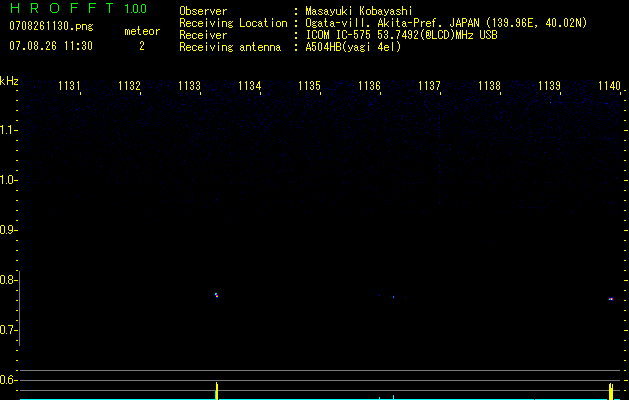
Task: Click the 1140 time axis label
Action: point(609,86)
